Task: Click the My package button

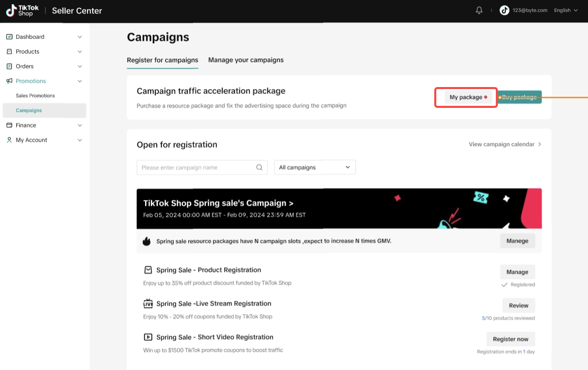Action: (466, 97)
